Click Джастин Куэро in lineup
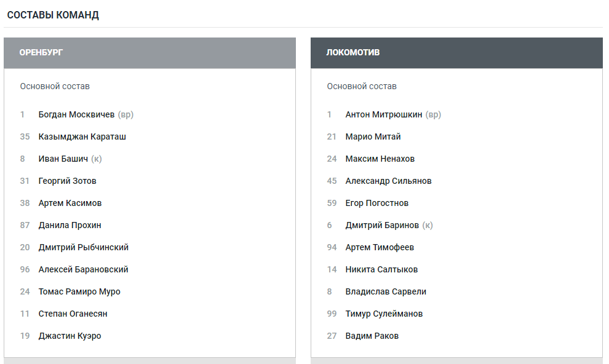The image size is (609, 364). tap(70, 336)
